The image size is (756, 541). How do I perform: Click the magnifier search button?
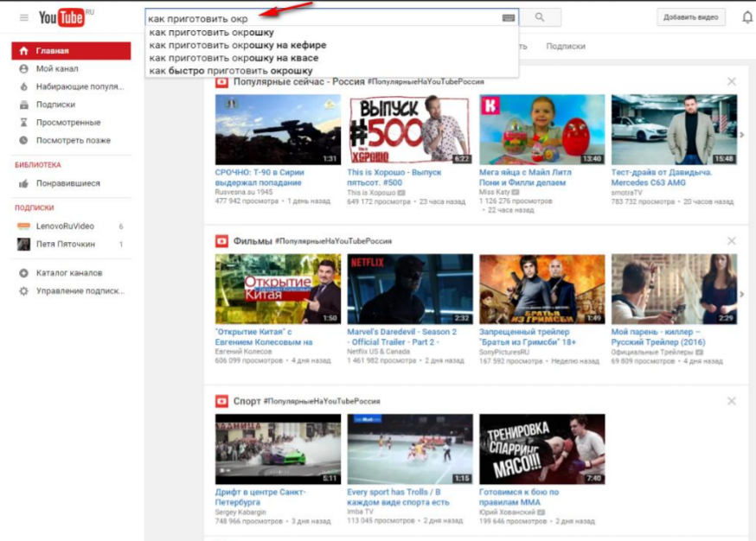[540, 17]
